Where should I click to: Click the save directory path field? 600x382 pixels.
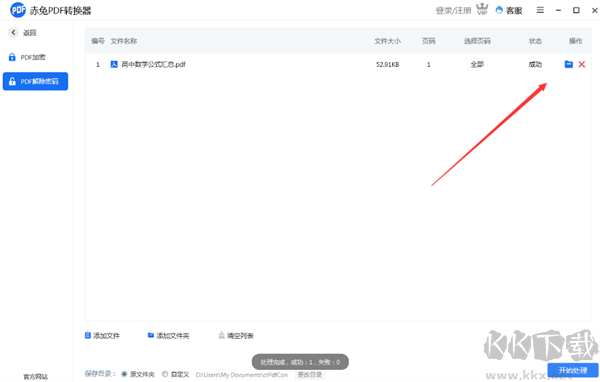tap(242, 375)
